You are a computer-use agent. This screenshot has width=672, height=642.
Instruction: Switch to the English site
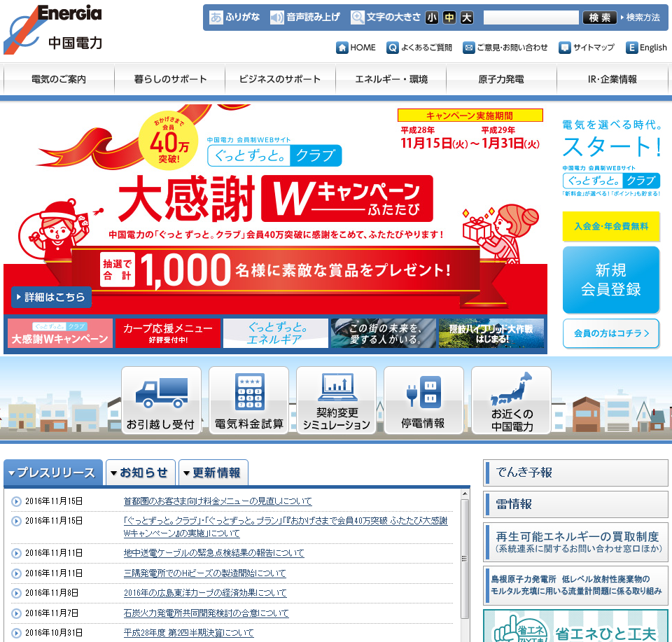[x=646, y=48]
